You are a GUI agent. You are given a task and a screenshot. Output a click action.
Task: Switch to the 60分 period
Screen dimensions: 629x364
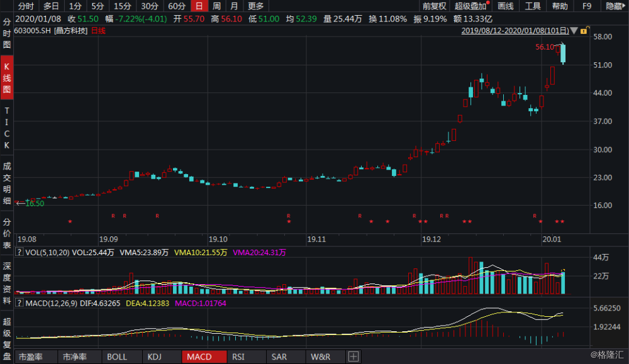click(x=177, y=6)
